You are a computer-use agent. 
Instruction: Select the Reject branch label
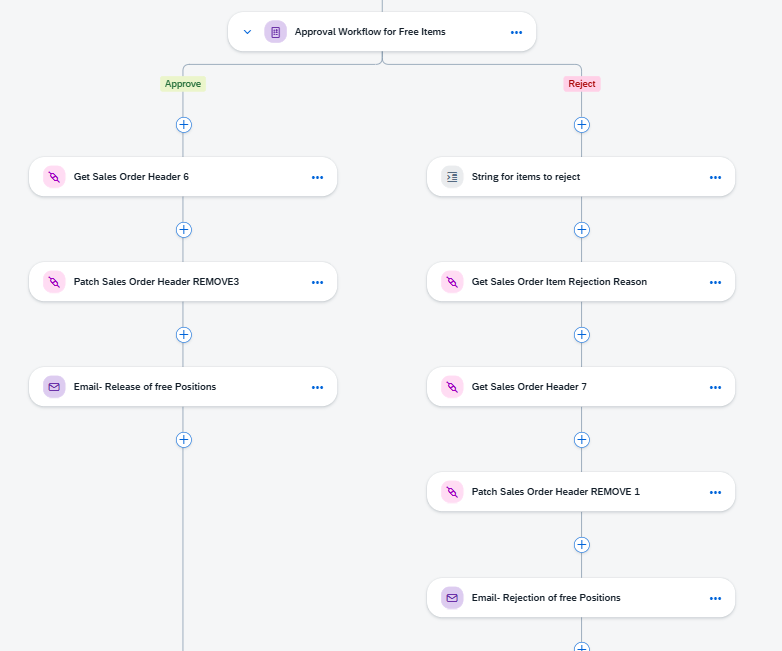[582, 84]
